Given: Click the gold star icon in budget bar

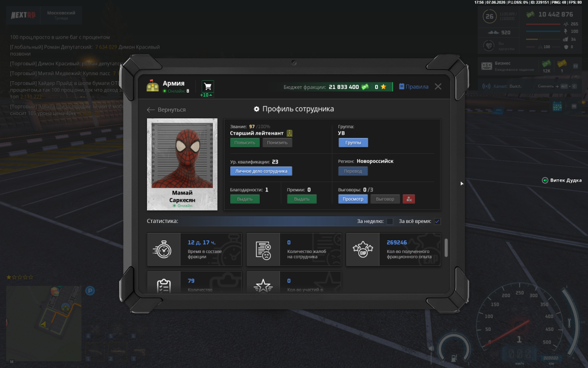Looking at the screenshot, I should (383, 87).
